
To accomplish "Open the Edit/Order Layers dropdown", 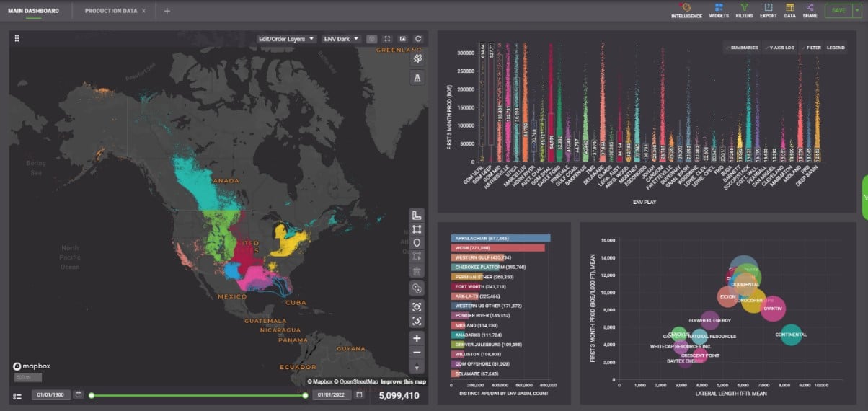I will pos(286,39).
